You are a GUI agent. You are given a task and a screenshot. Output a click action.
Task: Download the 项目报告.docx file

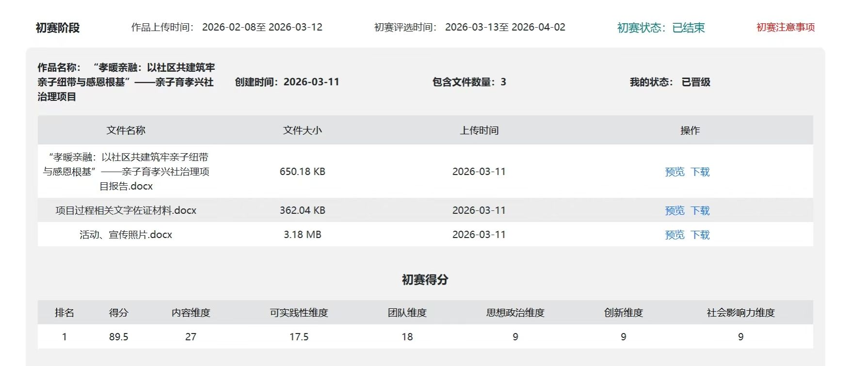[x=700, y=172]
